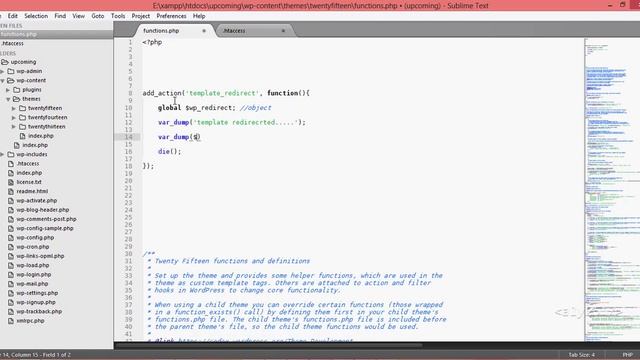Close the functions.php tab
This screenshot has width=640, height=360.
point(204,31)
